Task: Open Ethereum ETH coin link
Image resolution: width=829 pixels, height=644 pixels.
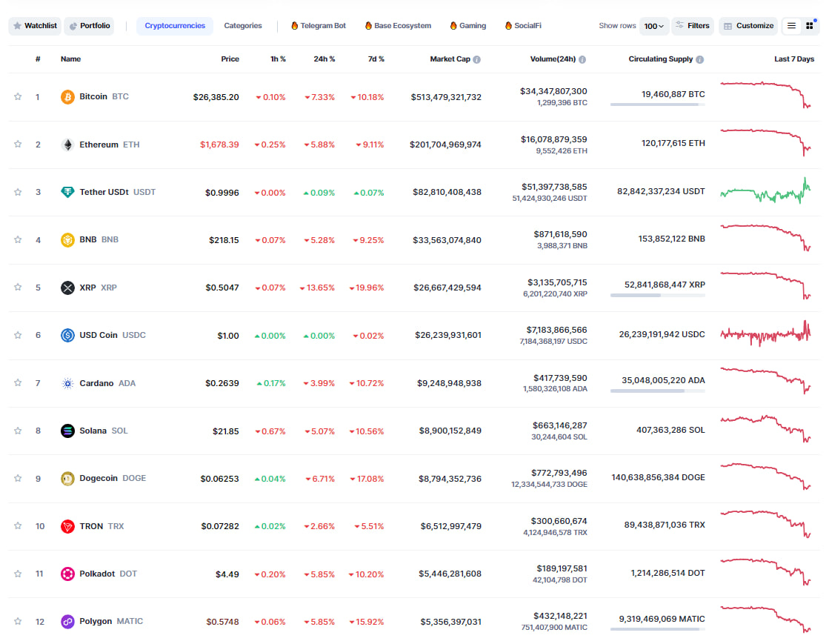Action: [x=110, y=145]
